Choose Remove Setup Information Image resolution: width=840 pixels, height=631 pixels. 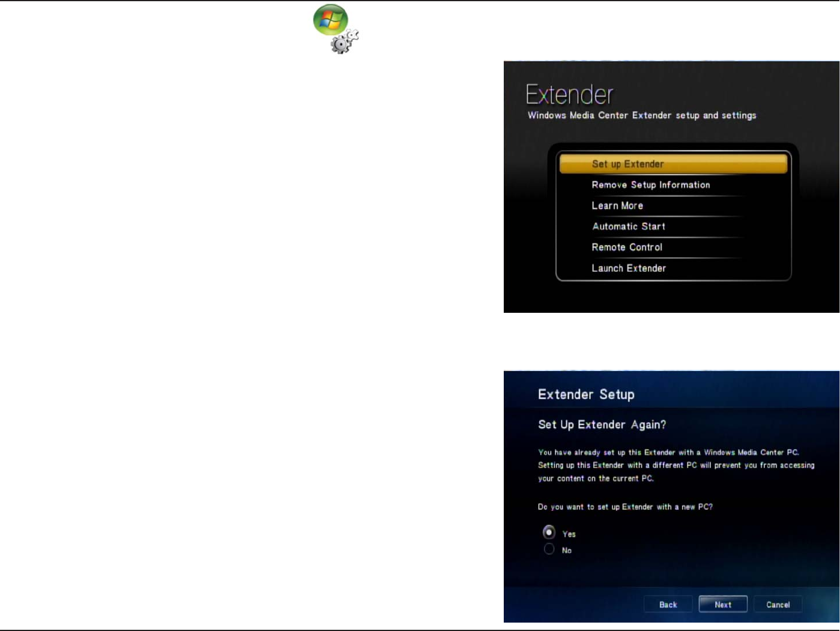pyautogui.click(x=651, y=185)
